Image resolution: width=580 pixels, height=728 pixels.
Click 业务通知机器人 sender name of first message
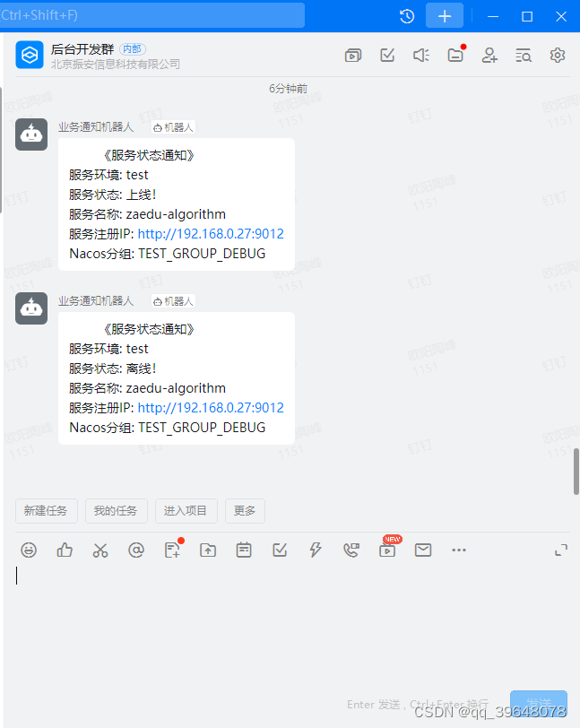click(x=96, y=127)
